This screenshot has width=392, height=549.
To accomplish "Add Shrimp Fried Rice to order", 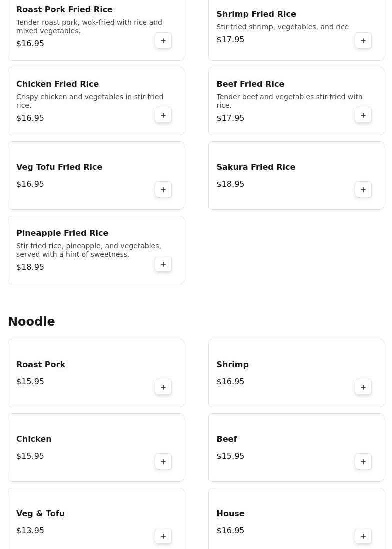I will (x=363, y=41).
